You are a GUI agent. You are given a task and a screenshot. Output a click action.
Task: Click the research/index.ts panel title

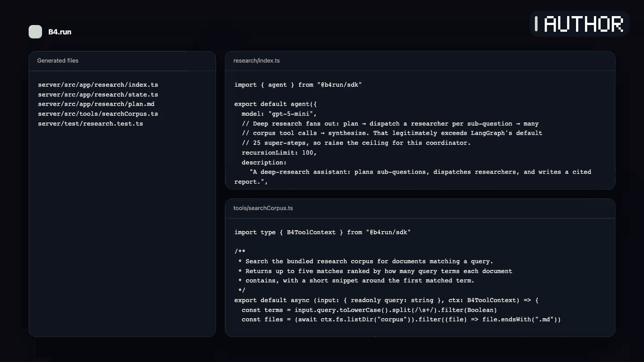(x=257, y=60)
